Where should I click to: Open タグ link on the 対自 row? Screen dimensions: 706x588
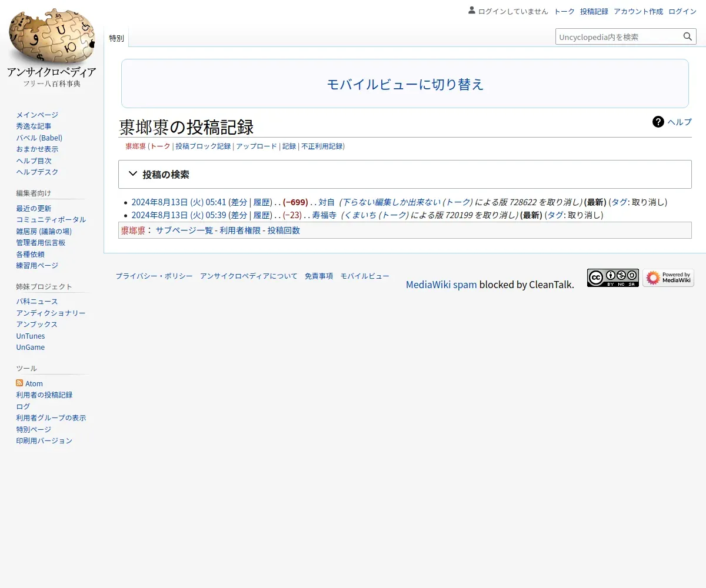(x=619, y=202)
